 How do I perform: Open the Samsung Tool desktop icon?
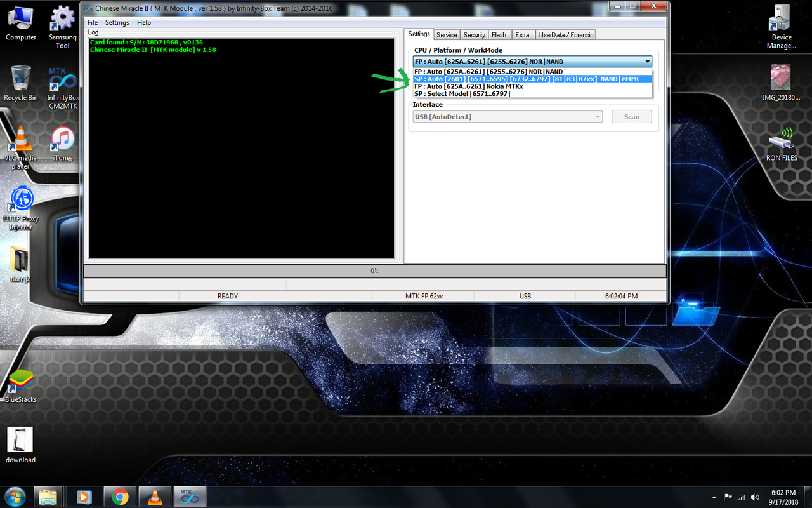[x=62, y=28]
